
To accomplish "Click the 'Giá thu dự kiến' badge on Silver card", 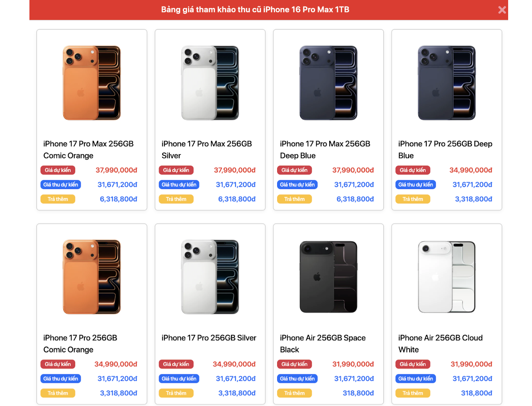I will pyautogui.click(x=179, y=184).
